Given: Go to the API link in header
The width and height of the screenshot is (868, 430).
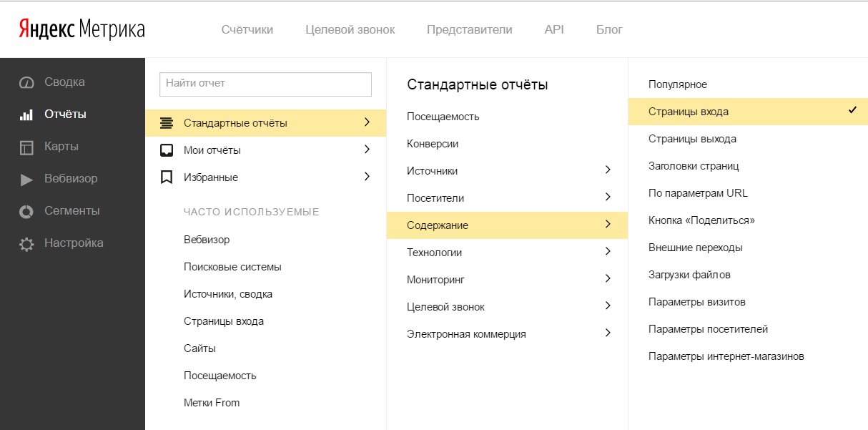Looking at the screenshot, I should point(554,29).
